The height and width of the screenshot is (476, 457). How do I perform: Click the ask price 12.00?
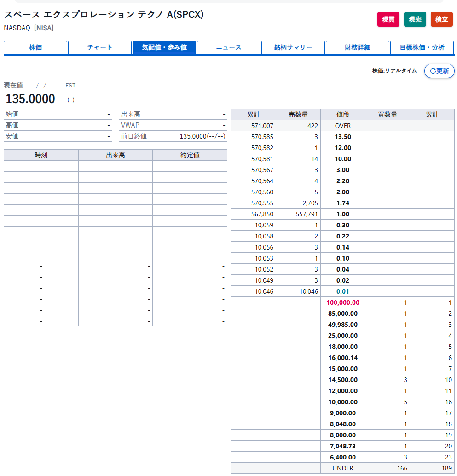[x=343, y=148]
